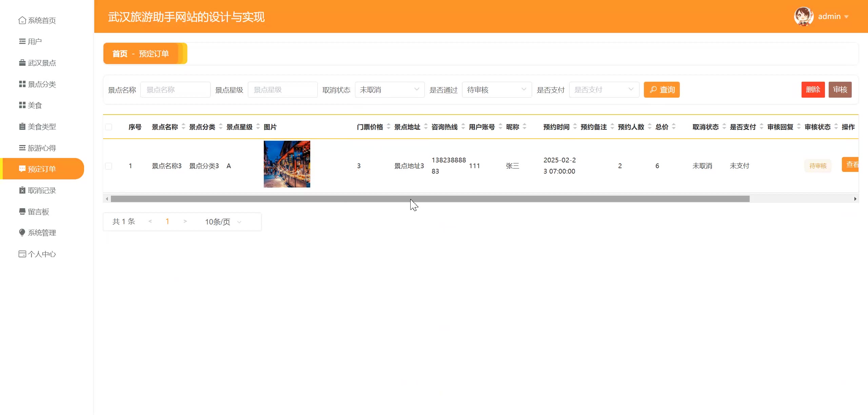Open the 是否支付 dropdown
The image size is (868, 415).
click(604, 90)
